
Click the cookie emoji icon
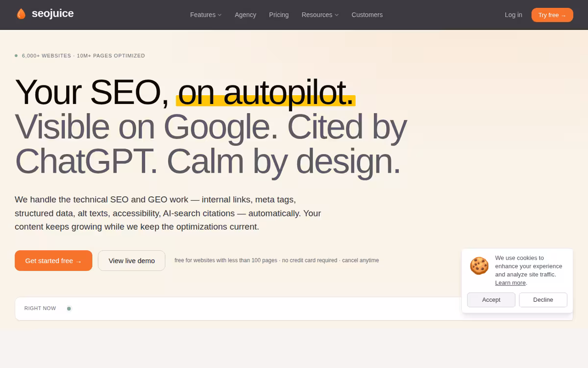tap(479, 265)
